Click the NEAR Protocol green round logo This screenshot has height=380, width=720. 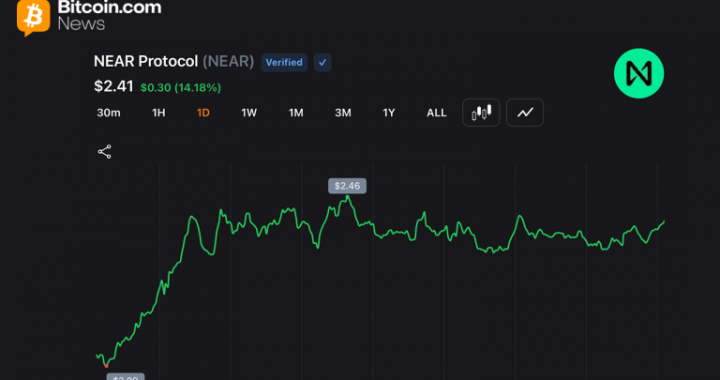click(639, 73)
